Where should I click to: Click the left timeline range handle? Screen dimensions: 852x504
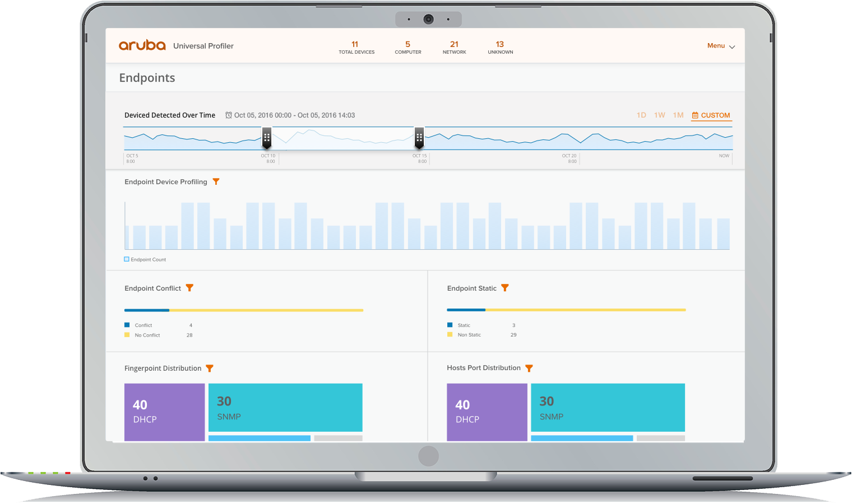[267, 137]
